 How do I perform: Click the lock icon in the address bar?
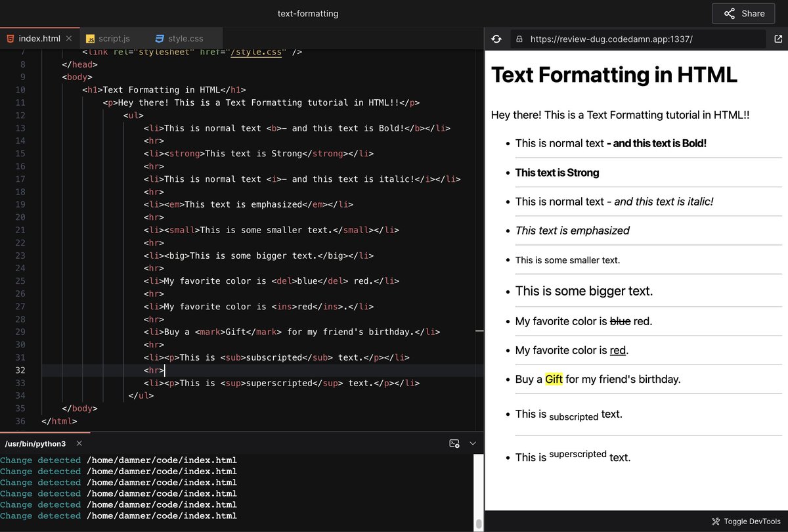pyautogui.click(x=519, y=39)
